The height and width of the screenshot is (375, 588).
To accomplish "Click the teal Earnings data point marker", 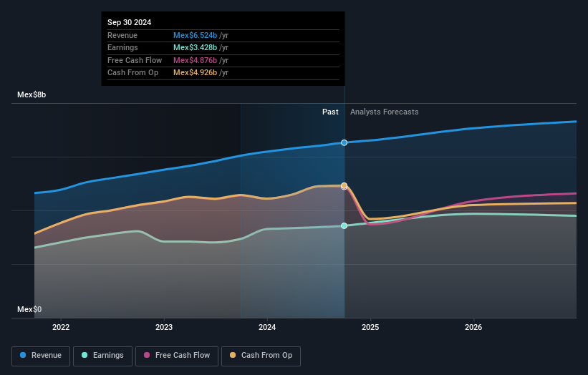I will (344, 225).
